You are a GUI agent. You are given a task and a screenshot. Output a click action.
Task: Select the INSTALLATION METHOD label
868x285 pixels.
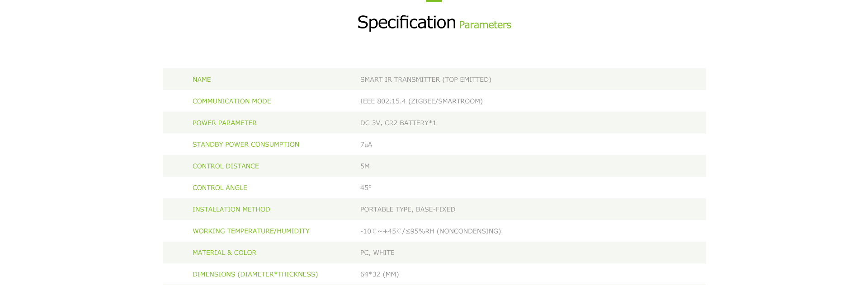pos(231,210)
